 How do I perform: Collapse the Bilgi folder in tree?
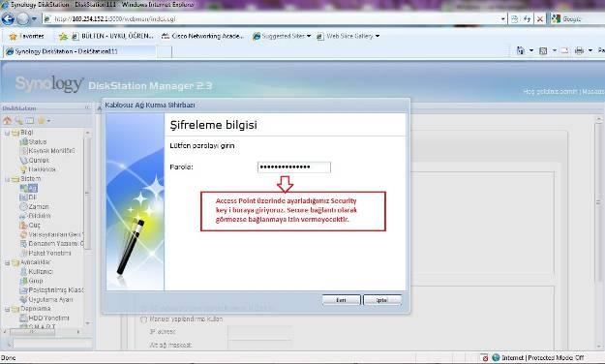(x=7, y=133)
